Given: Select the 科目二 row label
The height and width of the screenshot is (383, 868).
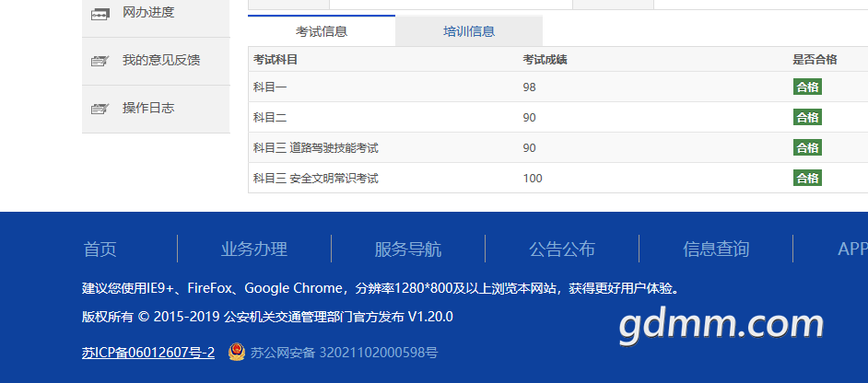Looking at the screenshot, I should coord(270,117).
